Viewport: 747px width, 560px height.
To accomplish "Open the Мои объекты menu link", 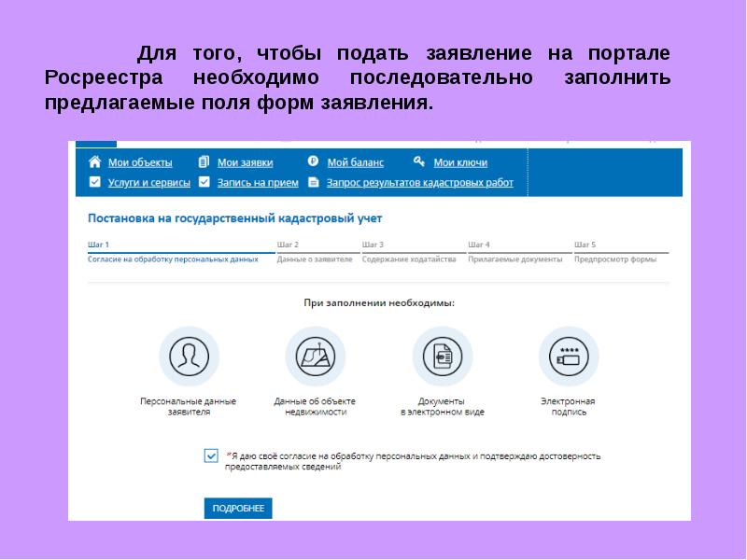I will coord(140,162).
